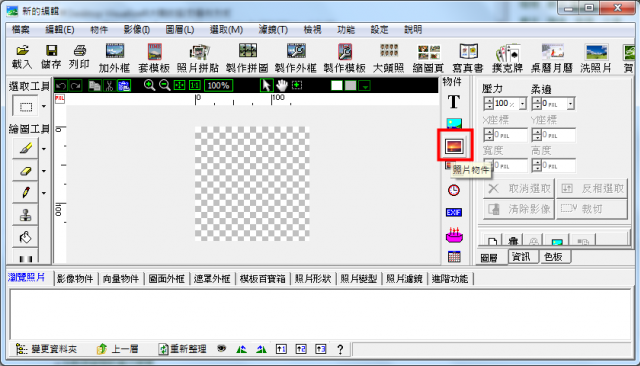Expand the selection tool dropdown arrow

click(44, 106)
